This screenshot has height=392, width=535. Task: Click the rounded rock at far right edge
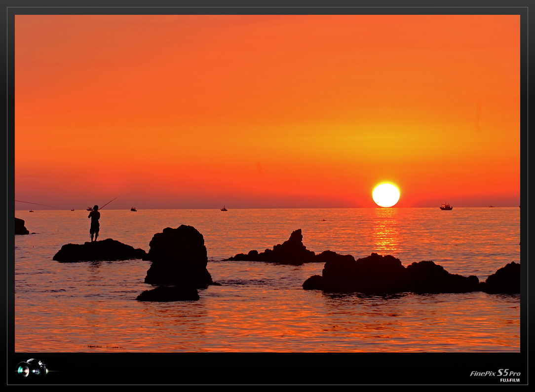(504, 279)
